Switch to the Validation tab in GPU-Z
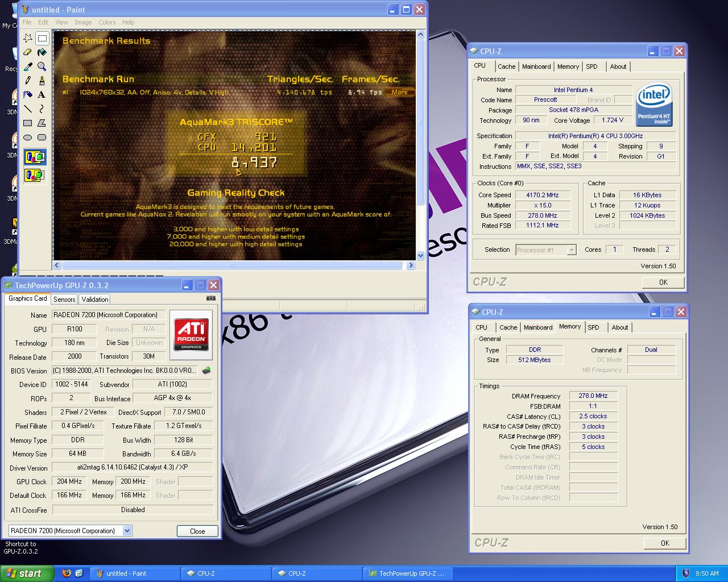 pyautogui.click(x=95, y=299)
